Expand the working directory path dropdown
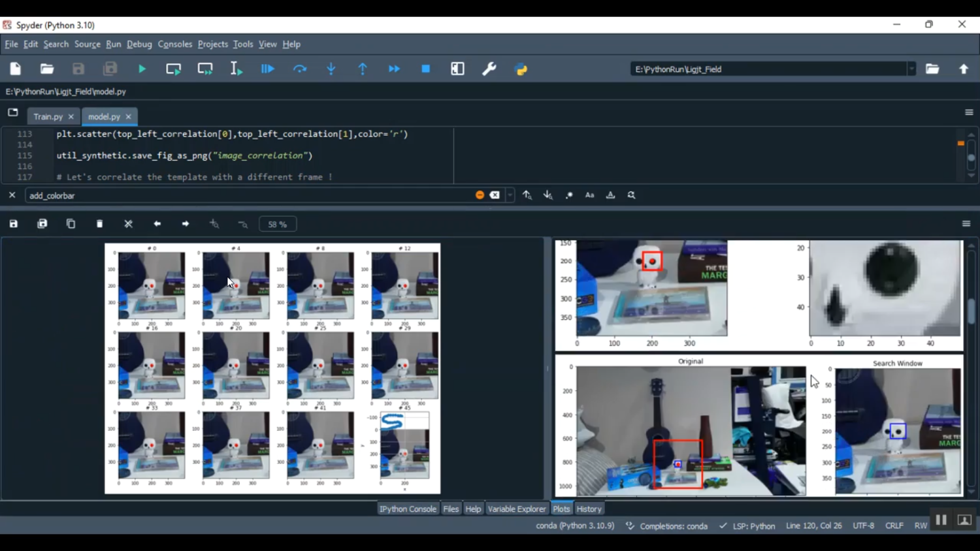Screen dimensions: 980x551 911,69
